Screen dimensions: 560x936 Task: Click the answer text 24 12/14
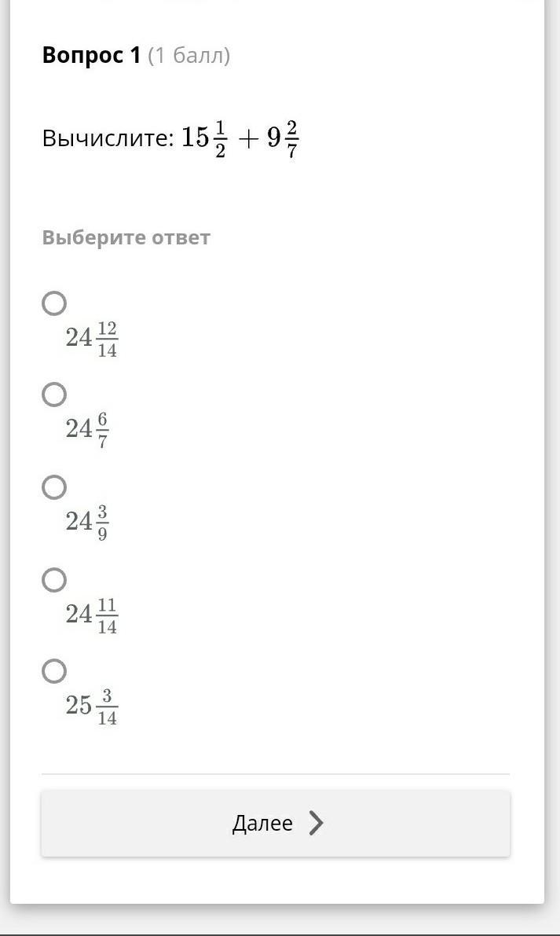(x=91, y=339)
